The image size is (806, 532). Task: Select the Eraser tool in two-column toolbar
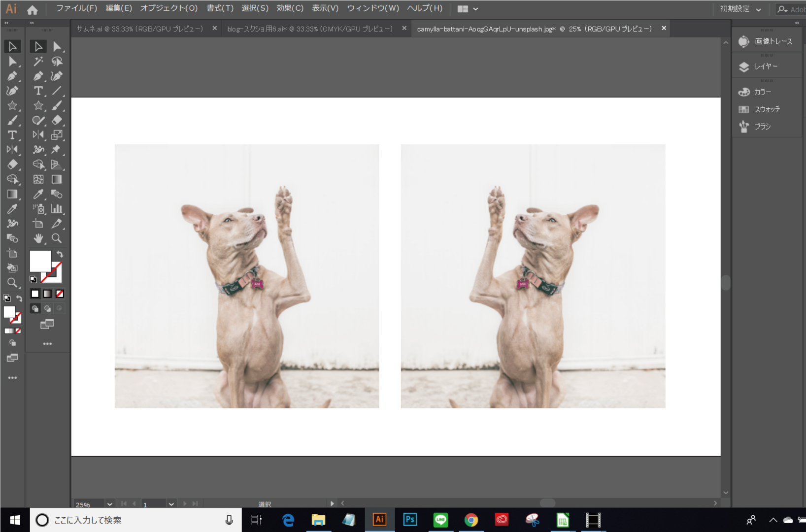(x=57, y=120)
